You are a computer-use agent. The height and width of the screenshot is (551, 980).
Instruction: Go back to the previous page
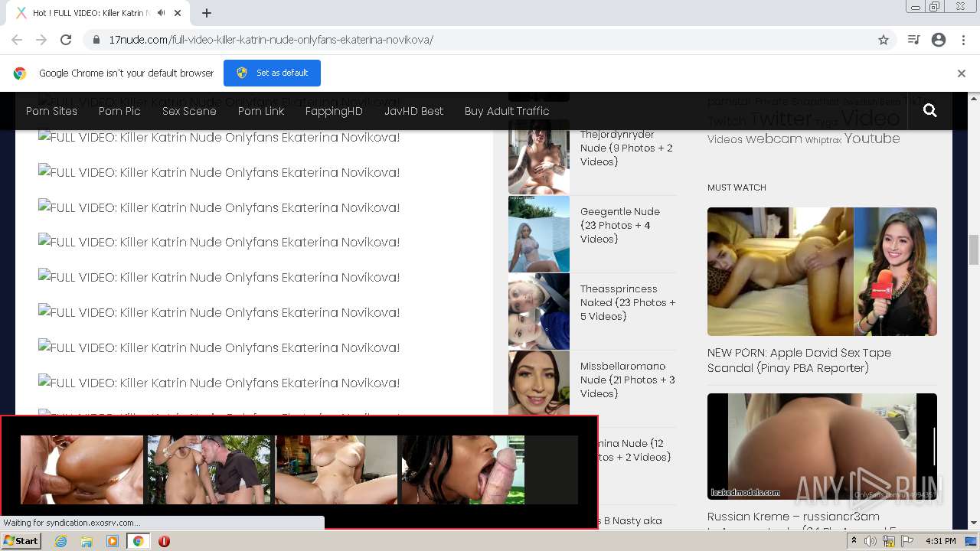[x=17, y=40]
